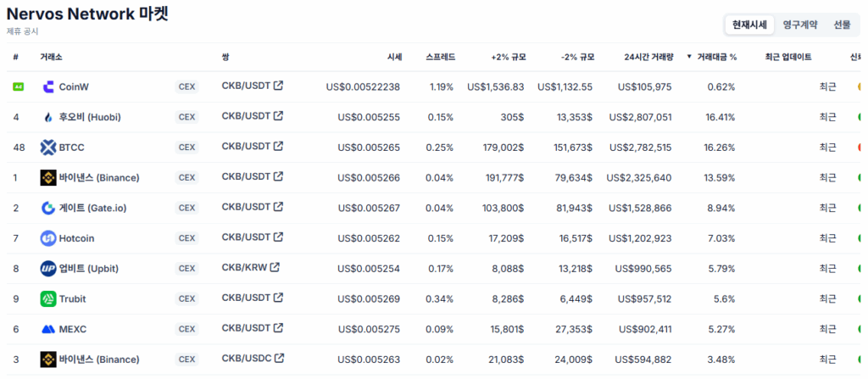Image resolution: width=868 pixels, height=379 pixels.
Task: Click the CoinW exchange logo
Action: [48, 86]
